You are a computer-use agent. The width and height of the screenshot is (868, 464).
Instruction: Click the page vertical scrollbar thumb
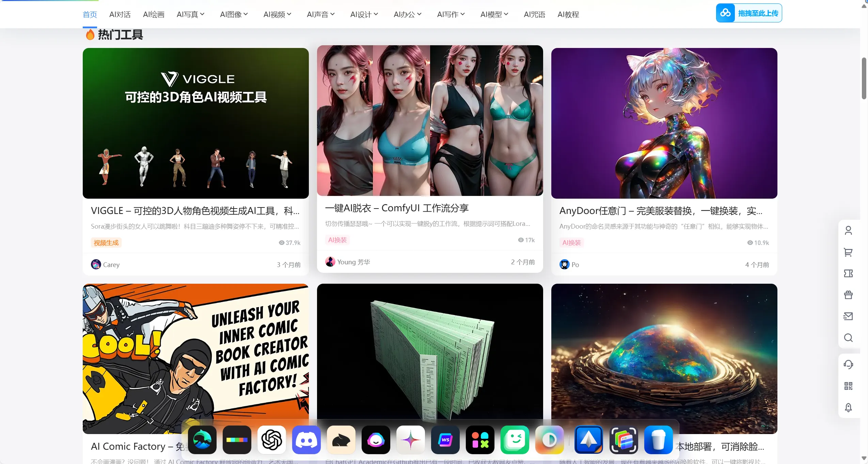coord(864,78)
